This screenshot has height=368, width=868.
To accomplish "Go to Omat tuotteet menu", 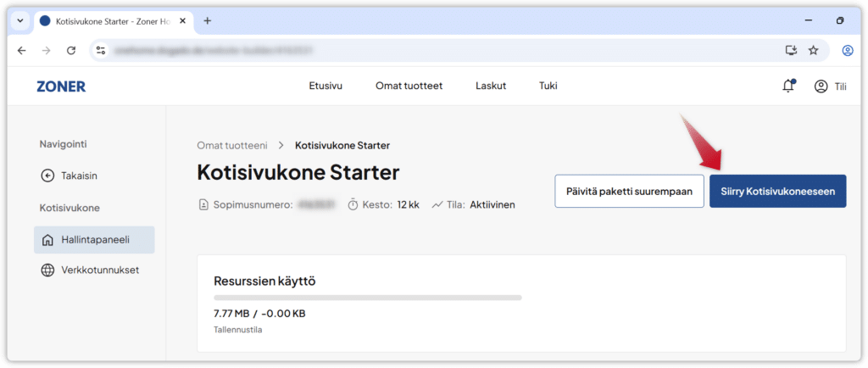I will click(x=409, y=86).
